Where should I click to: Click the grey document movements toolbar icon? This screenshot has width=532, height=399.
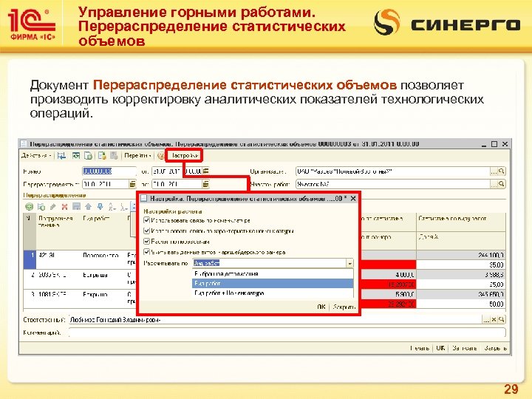pos(114,156)
